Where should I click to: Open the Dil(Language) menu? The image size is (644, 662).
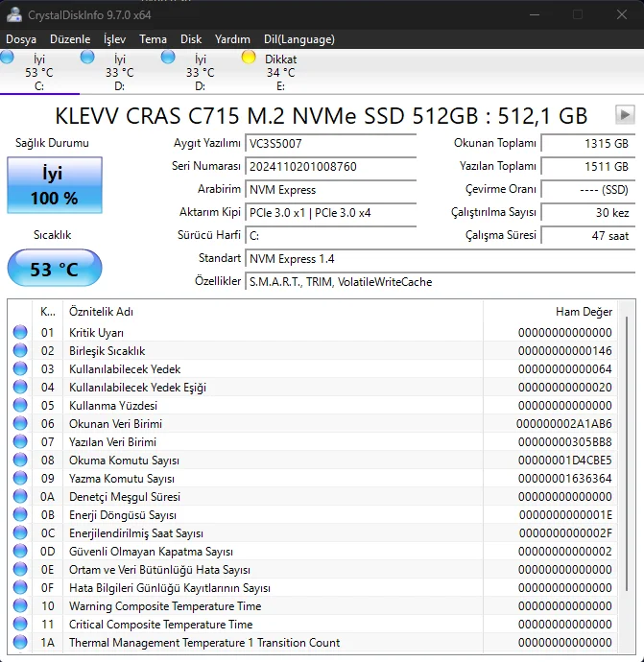[299, 39]
